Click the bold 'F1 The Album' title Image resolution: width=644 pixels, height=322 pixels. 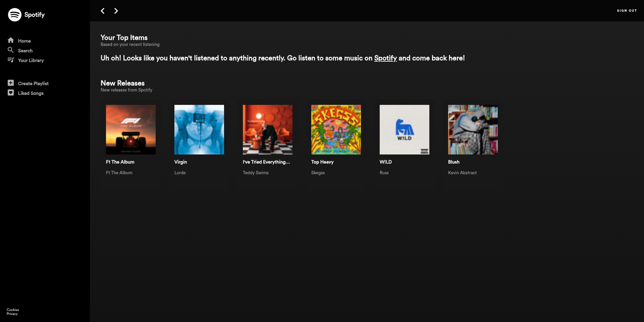(120, 162)
